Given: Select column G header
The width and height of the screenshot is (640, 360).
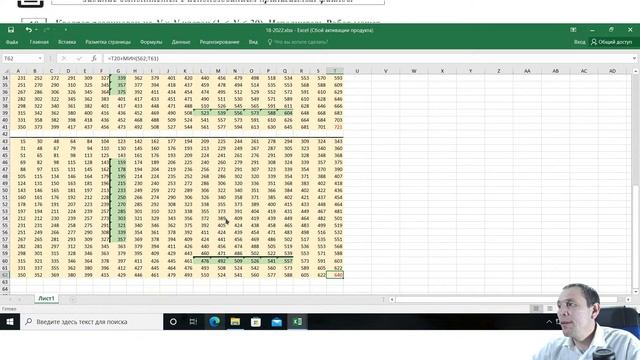Looking at the screenshot, I should pos(118,71).
